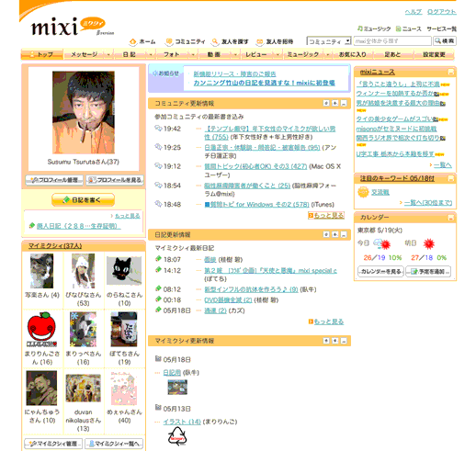Expand the arrow next to 日記 tab
The width and height of the screenshot is (476, 451).
pos(151,54)
